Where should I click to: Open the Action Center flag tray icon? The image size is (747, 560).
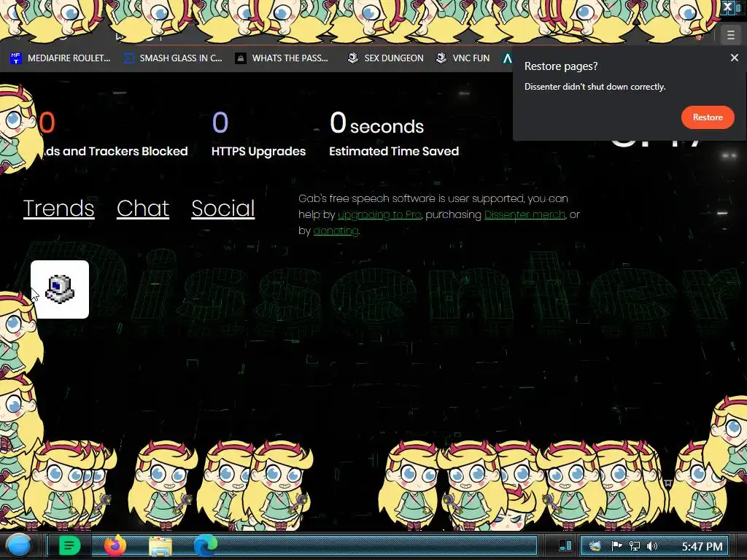(x=616, y=546)
